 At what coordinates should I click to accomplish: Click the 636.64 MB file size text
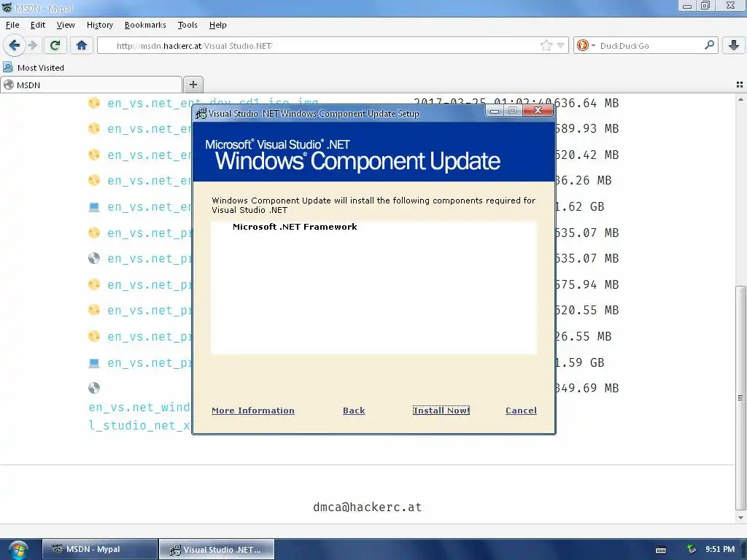tap(587, 103)
